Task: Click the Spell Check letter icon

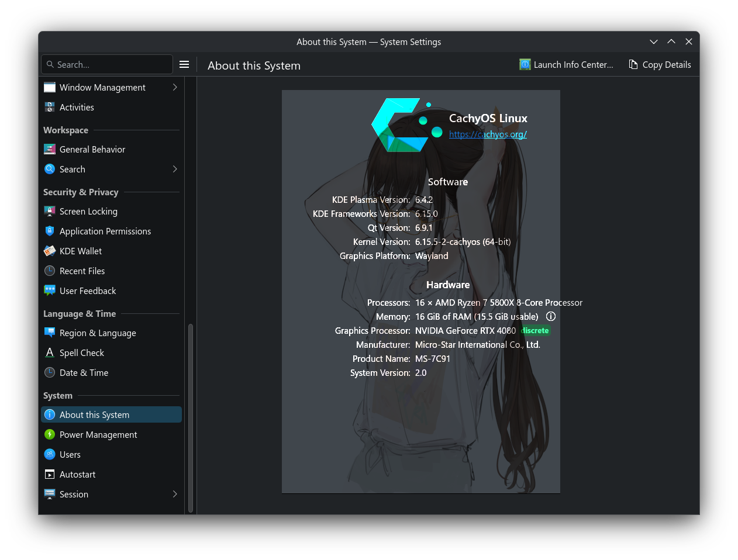Action: [50, 352]
